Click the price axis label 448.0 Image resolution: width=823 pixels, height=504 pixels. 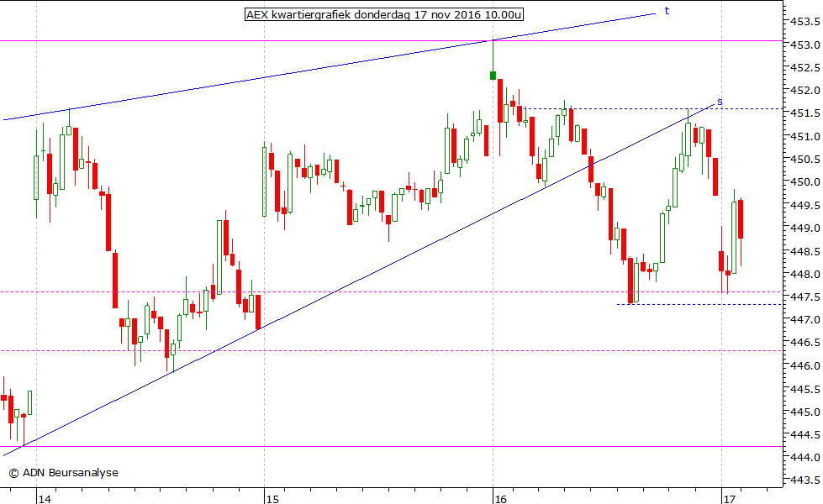tap(805, 274)
